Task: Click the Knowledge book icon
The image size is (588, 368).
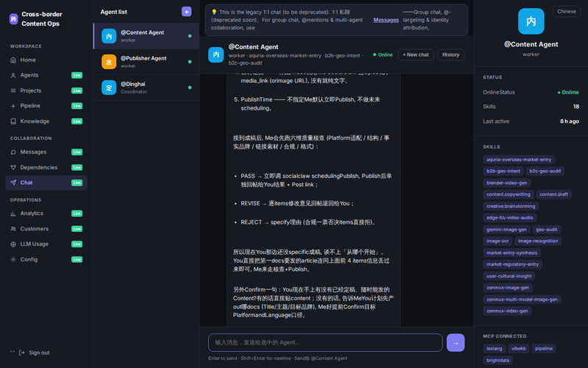Action: [13, 121]
